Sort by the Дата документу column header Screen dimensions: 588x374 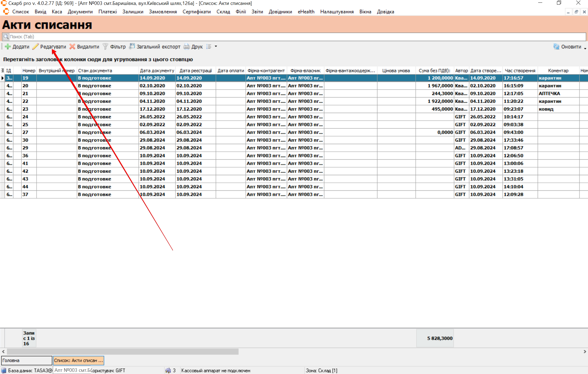pos(157,71)
